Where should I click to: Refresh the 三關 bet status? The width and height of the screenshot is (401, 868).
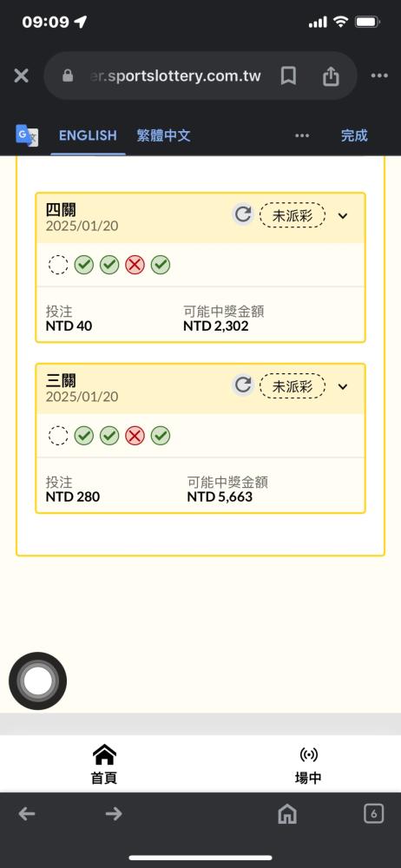pos(242,385)
